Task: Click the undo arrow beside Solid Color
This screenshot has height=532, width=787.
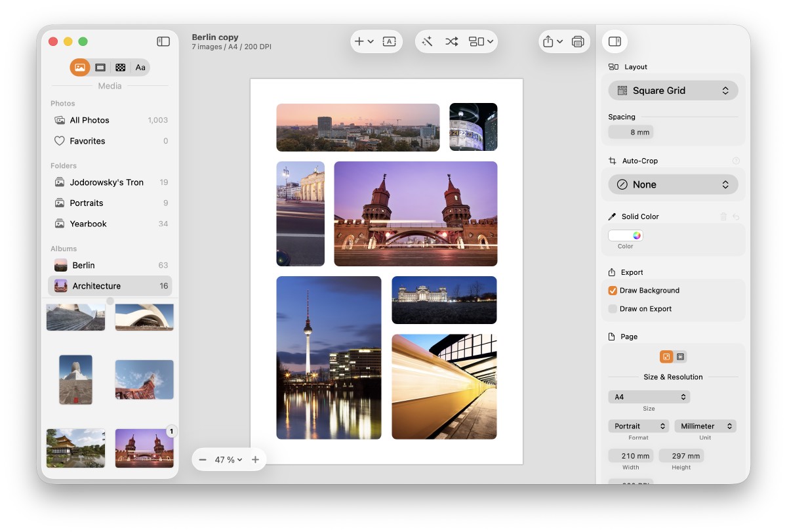Action: click(x=736, y=216)
